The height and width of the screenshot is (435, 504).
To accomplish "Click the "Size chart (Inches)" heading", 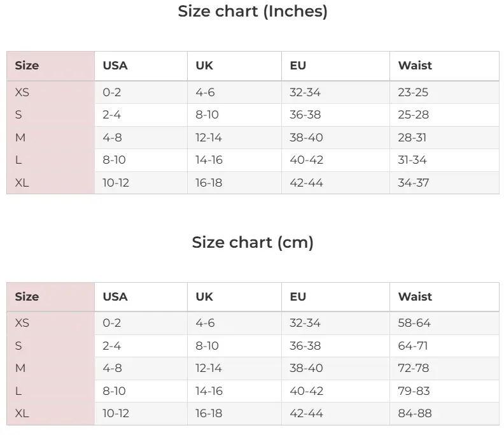I will (253, 11).
